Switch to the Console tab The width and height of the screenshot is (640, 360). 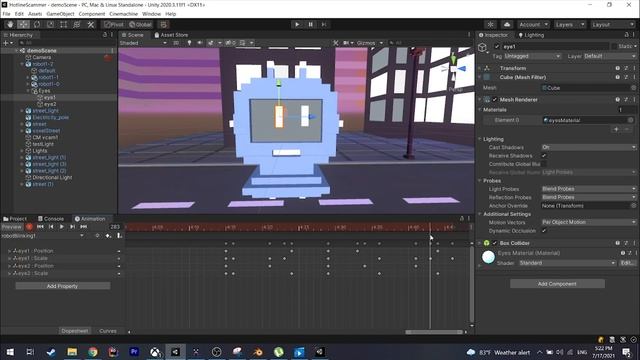(51, 219)
